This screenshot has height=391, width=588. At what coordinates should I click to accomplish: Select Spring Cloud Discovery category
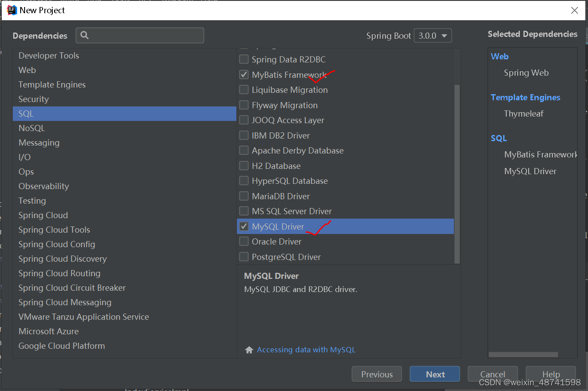tap(124, 259)
